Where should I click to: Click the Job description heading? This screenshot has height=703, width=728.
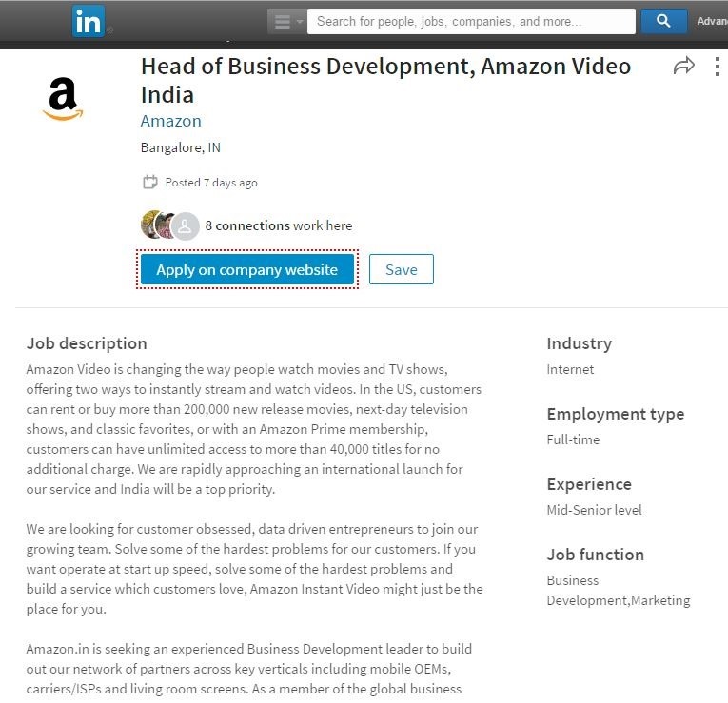pos(87,343)
